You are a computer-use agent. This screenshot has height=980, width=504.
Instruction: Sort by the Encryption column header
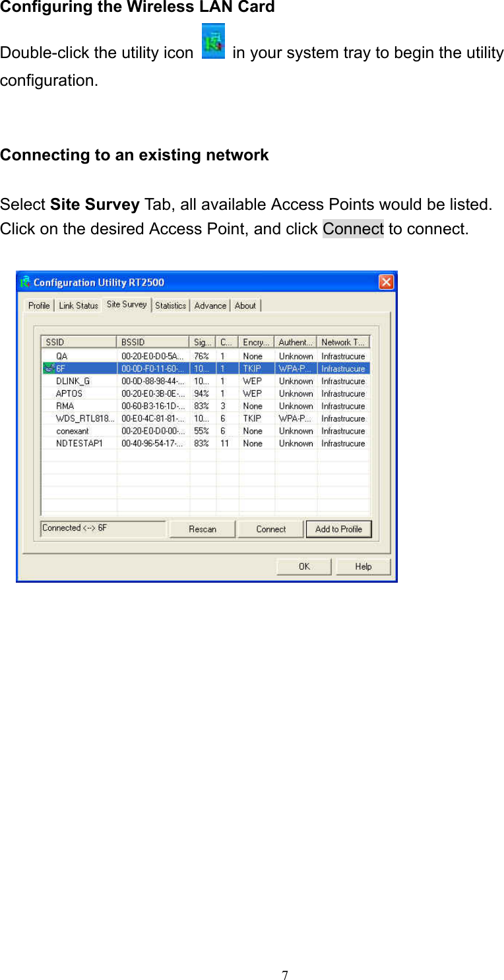point(257,342)
